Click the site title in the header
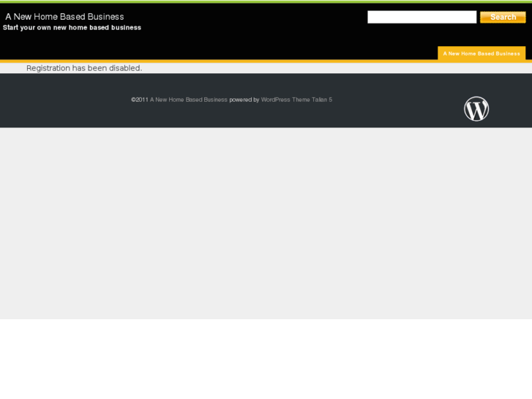Screen dimensions: 532x399 point(64,17)
